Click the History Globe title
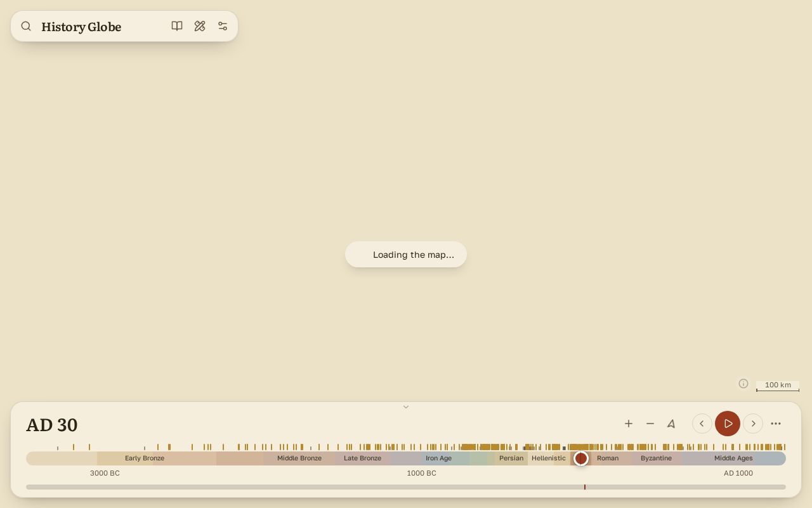Viewport: 812px width, 508px height. (81, 27)
